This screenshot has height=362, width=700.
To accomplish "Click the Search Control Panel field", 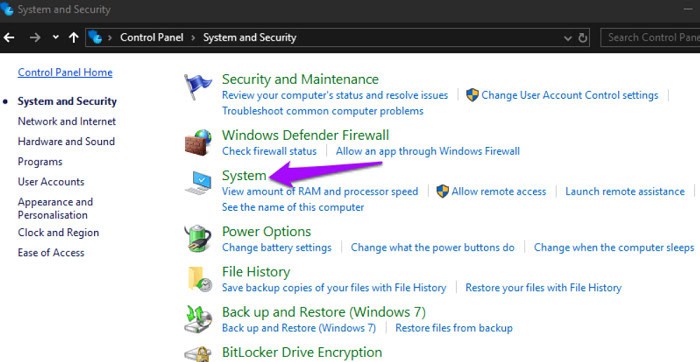I will (650, 37).
